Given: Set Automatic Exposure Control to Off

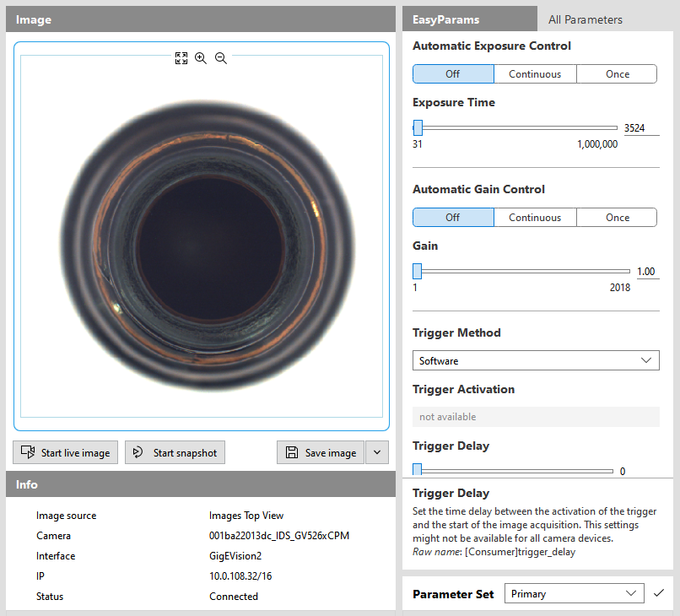Looking at the screenshot, I should 453,74.
